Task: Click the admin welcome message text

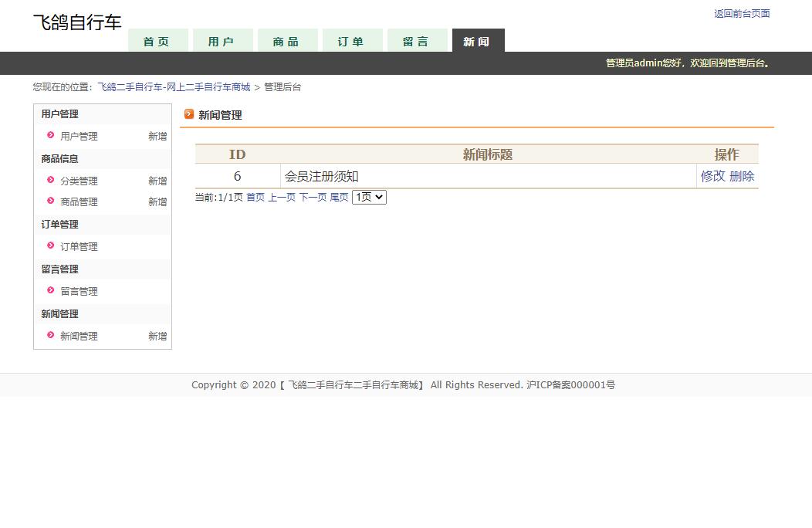Action: click(x=688, y=63)
